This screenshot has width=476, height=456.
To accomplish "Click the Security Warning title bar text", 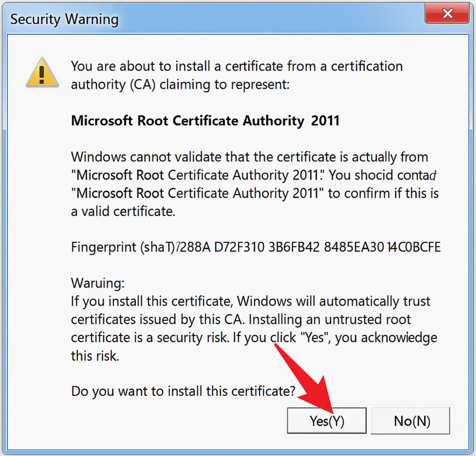I will click(64, 19).
